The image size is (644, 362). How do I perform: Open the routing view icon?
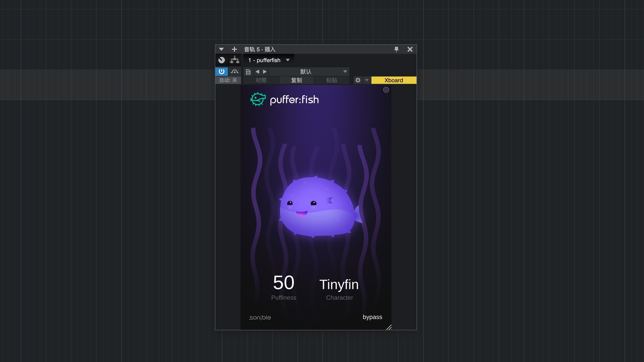pos(235,60)
